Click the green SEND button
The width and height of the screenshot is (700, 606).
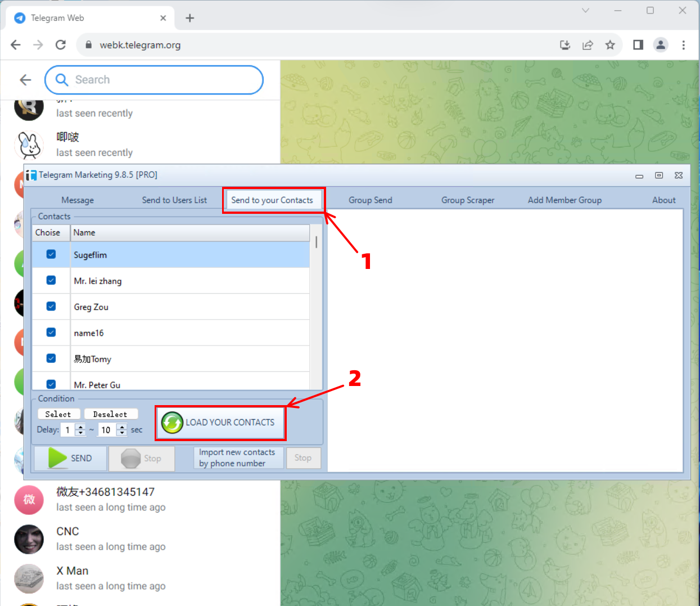(x=71, y=458)
